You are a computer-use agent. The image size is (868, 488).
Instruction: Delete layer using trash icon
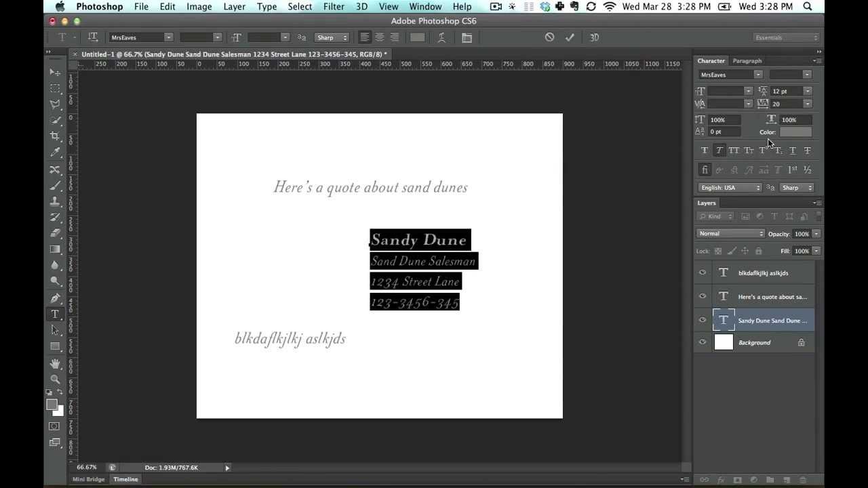pyautogui.click(x=803, y=480)
